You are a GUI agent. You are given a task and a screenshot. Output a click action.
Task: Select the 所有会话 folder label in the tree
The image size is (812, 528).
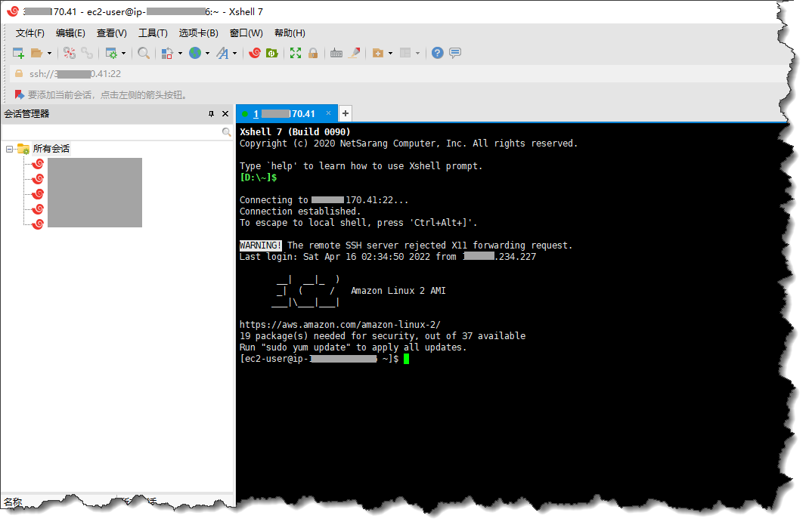click(x=51, y=149)
